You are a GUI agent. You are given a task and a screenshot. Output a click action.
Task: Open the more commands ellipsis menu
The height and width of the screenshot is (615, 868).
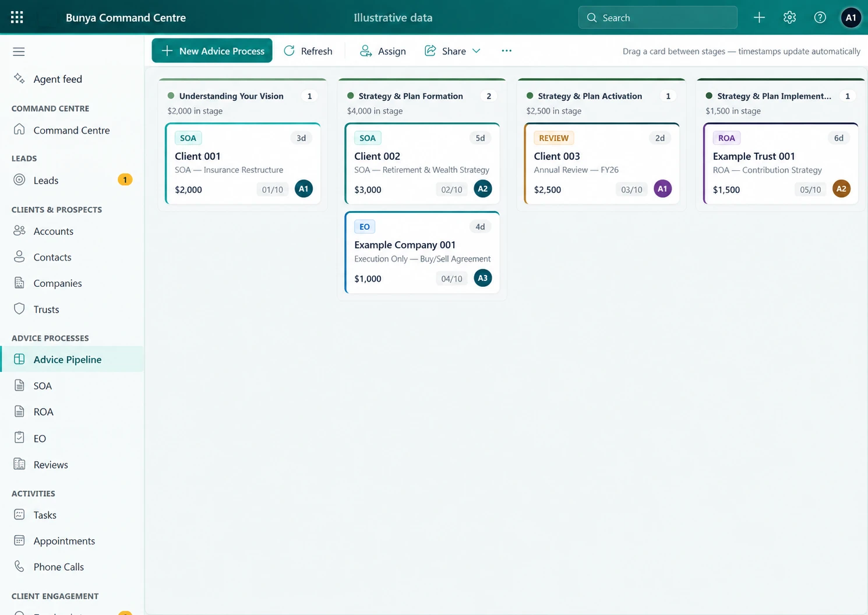[x=506, y=51]
